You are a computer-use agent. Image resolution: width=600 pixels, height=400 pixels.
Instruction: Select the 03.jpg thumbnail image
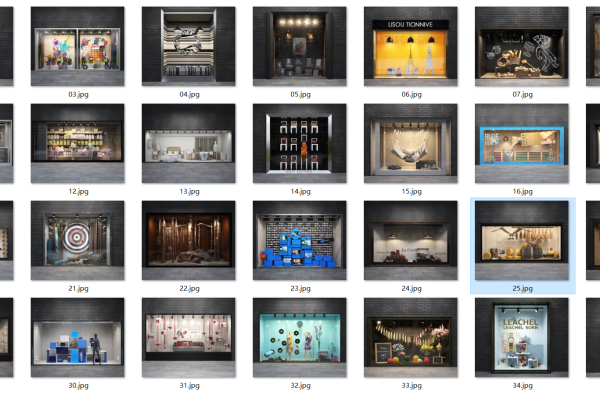(x=78, y=47)
